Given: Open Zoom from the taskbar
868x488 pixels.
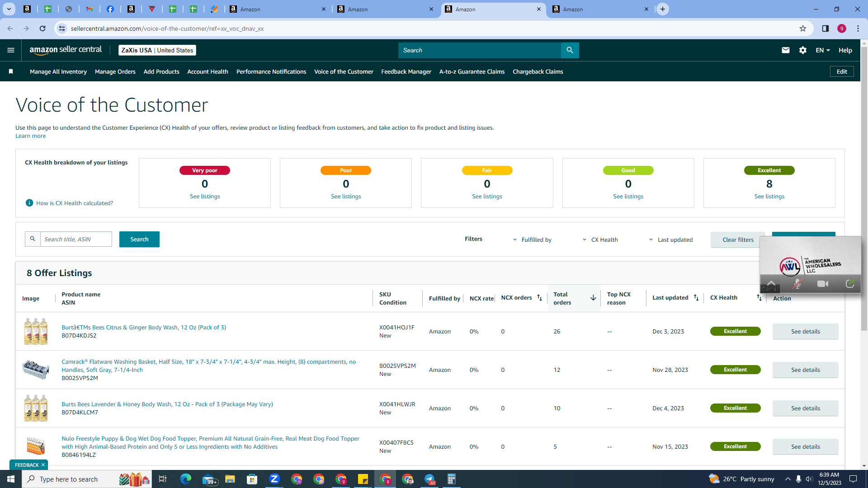Looking at the screenshot, I should click(x=274, y=479).
